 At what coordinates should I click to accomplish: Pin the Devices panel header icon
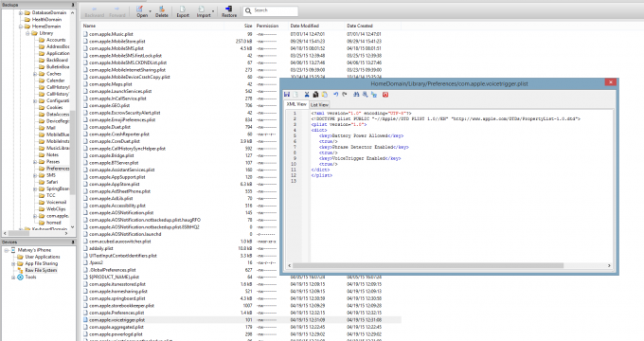73,242
